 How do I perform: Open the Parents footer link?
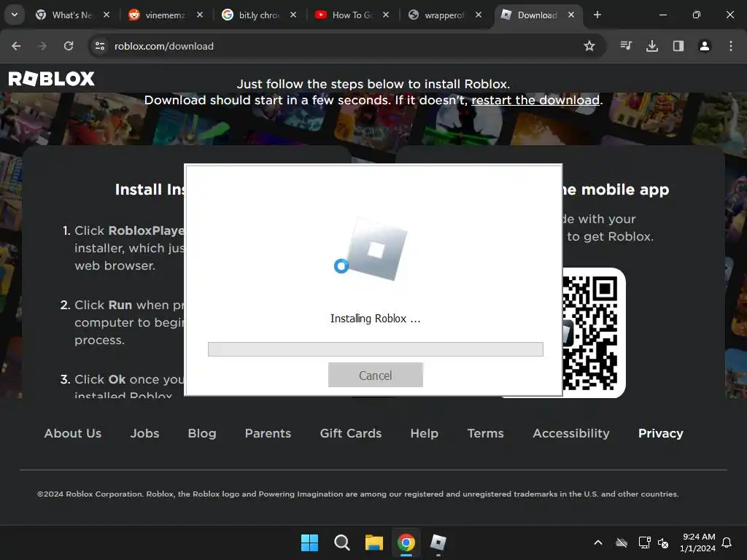[268, 433]
